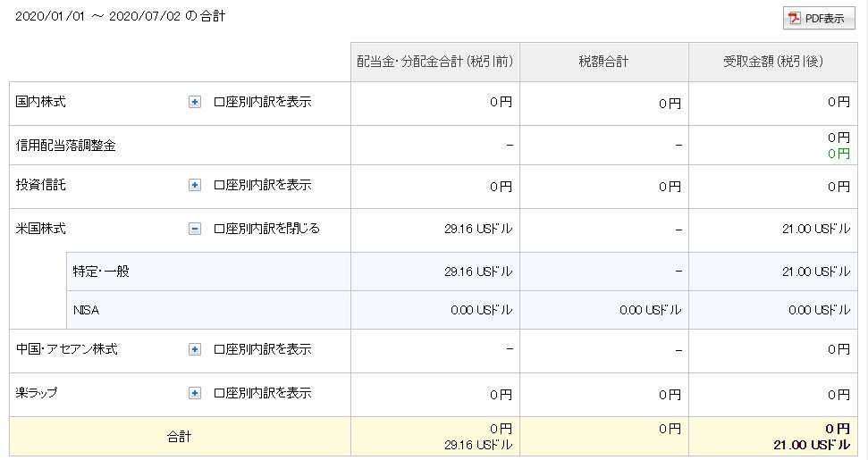Click the red PDF icon
The height and width of the screenshot is (460, 868).
point(795,18)
